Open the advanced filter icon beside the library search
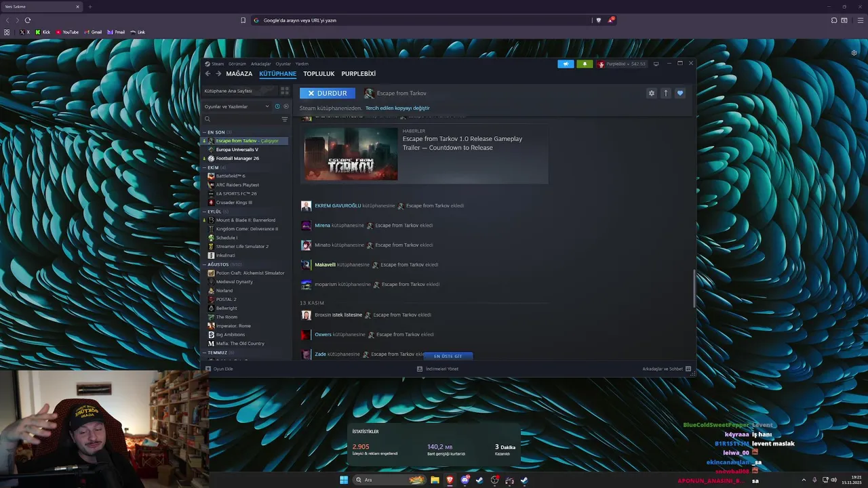The height and width of the screenshot is (488, 868). pyautogui.click(x=285, y=119)
